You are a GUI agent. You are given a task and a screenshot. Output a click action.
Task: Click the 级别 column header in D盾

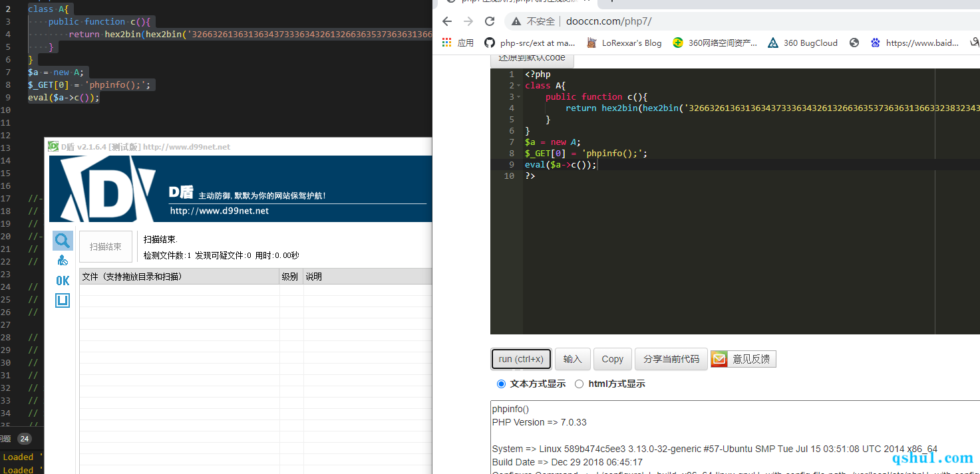click(291, 277)
